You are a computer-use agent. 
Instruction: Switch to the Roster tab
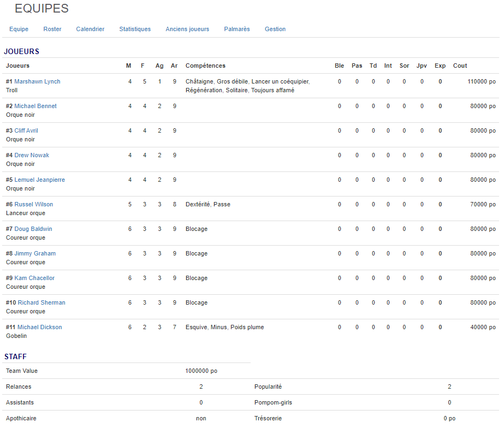click(52, 29)
